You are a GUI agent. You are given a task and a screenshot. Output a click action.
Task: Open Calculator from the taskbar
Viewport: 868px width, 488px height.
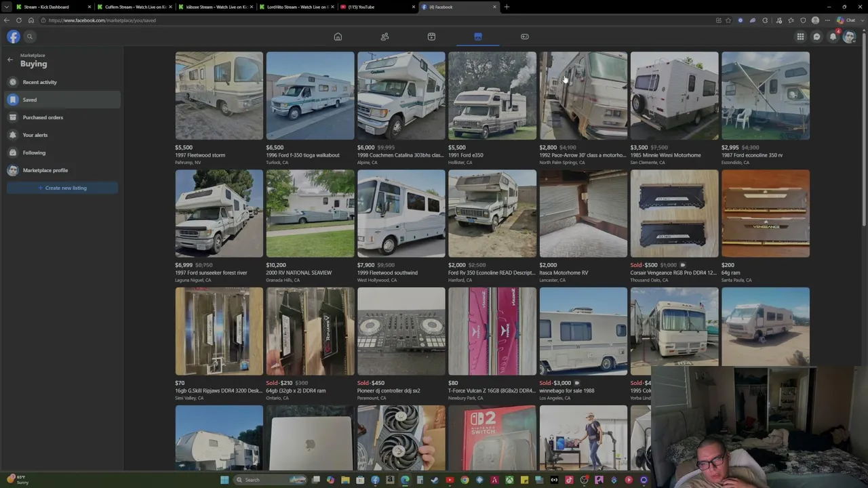(x=420, y=480)
